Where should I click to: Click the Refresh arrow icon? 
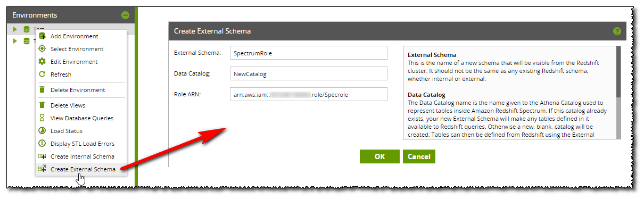(42, 75)
